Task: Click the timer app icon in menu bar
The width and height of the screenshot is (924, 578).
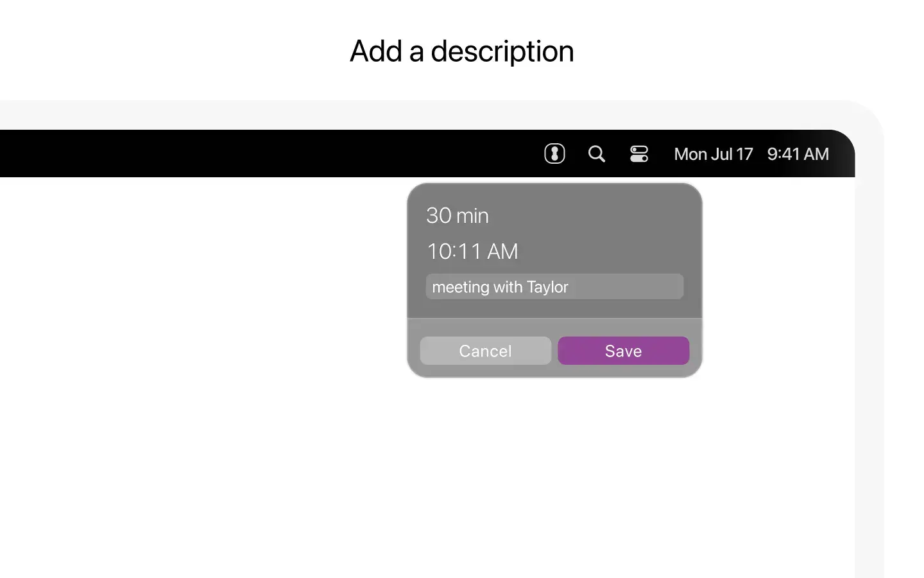Action: point(554,154)
